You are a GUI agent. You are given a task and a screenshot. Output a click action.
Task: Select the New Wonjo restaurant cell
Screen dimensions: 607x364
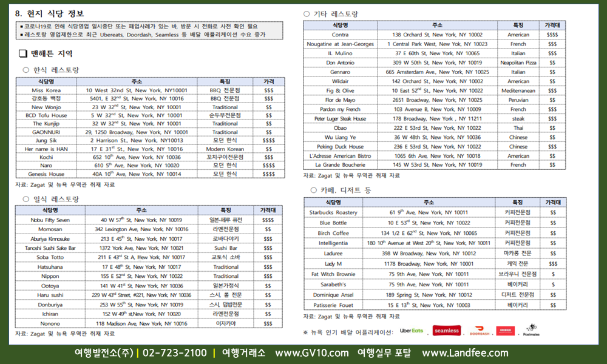(x=46, y=107)
